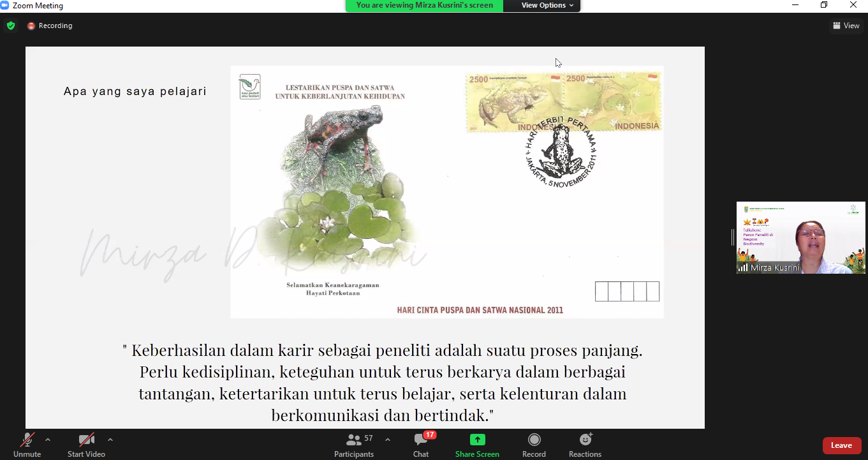Open audio options arrow next to Unmute
The height and width of the screenshot is (460, 868).
coord(48,440)
